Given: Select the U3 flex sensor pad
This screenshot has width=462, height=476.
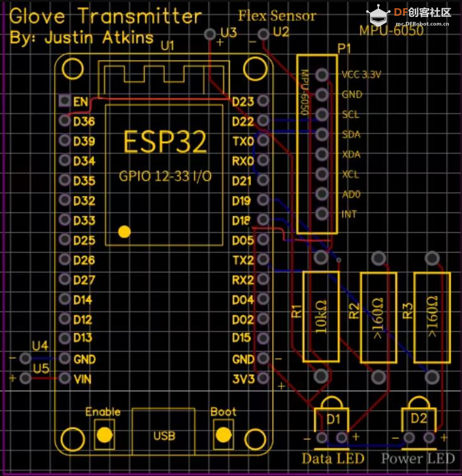Looking at the screenshot, I should click(210, 34).
